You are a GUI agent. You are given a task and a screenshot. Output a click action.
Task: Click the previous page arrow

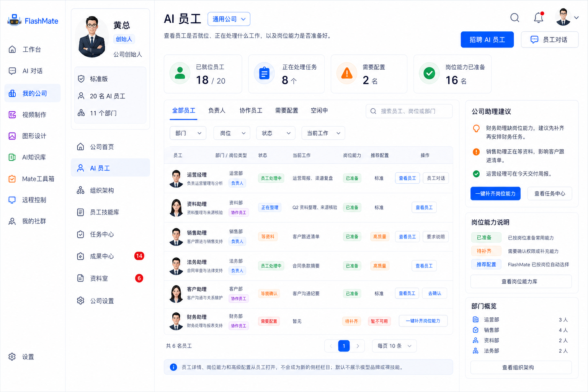click(331, 346)
